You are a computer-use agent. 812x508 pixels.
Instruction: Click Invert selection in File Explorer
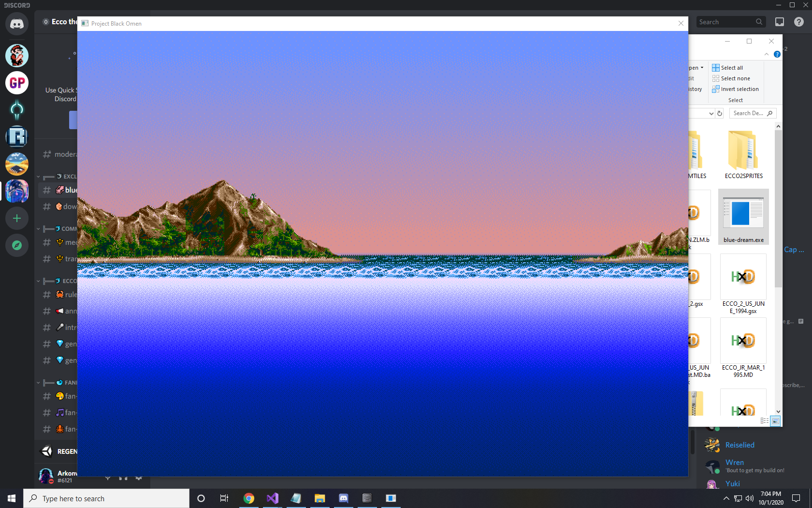[x=736, y=89]
